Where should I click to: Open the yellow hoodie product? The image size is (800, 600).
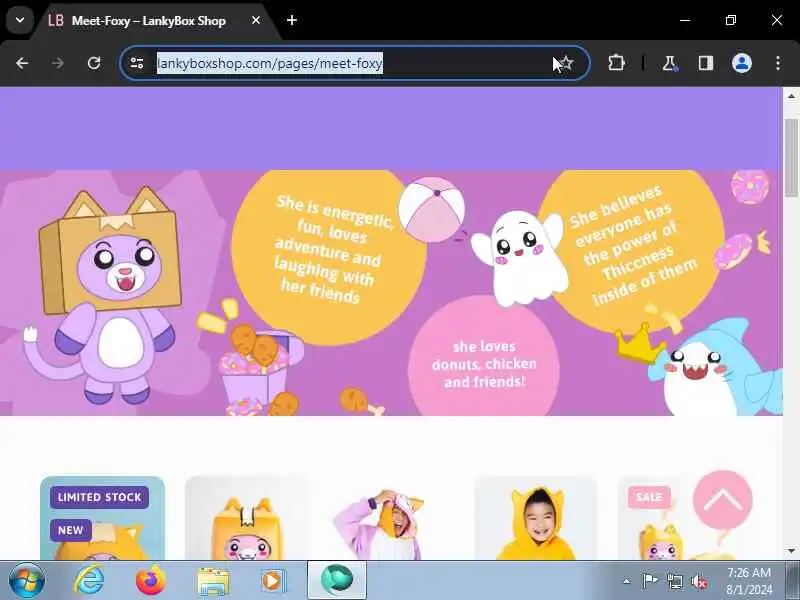pyautogui.click(x=536, y=518)
